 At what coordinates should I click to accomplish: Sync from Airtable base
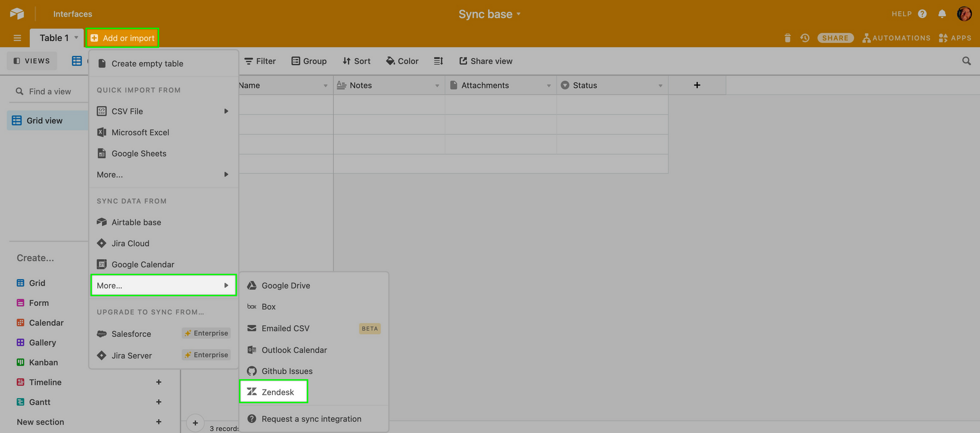(x=163, y=222)
